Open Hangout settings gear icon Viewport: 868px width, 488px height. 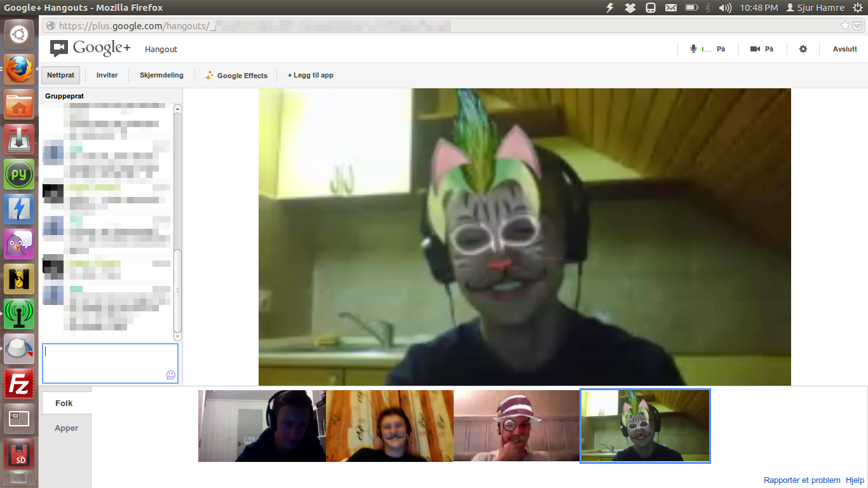point(803,49)
